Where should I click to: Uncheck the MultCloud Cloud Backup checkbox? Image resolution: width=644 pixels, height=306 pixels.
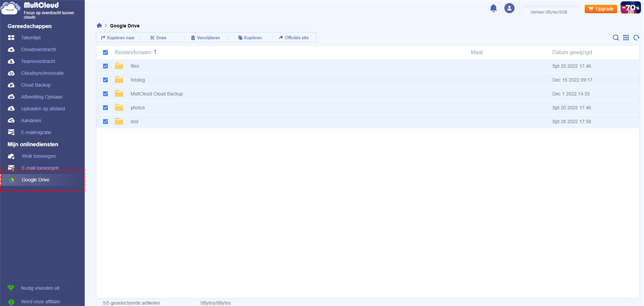[105, 94]
